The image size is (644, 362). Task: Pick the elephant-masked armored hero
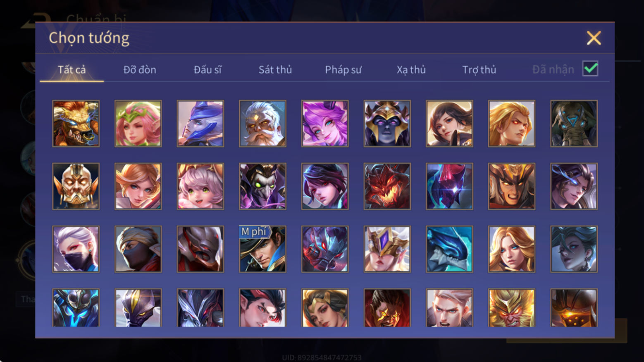574,124
